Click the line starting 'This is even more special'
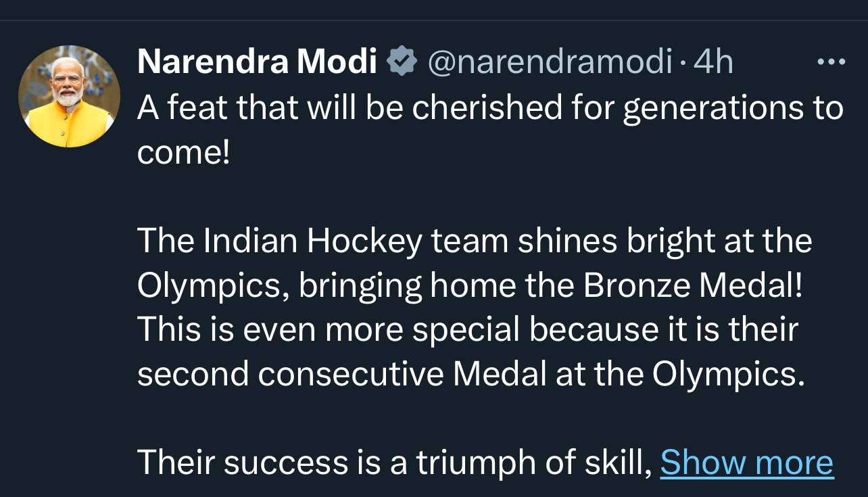Screen dimensions: 868x497 (x=468, y=330)
